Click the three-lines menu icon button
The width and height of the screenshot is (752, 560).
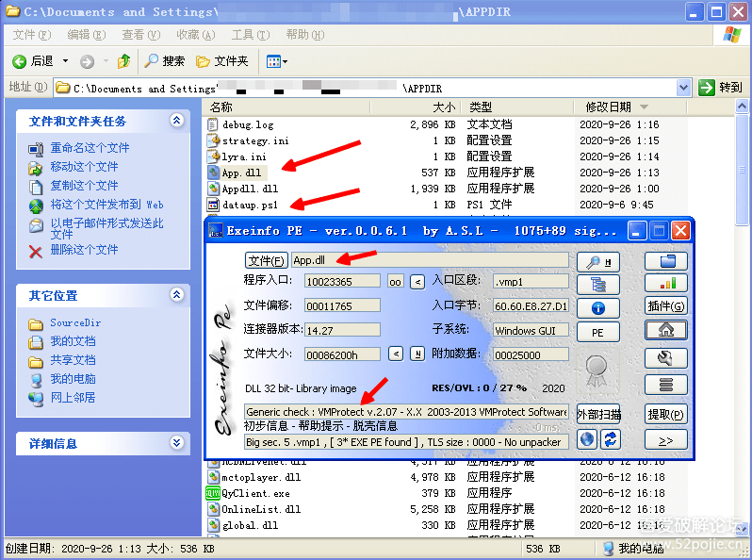pos(665,385)
